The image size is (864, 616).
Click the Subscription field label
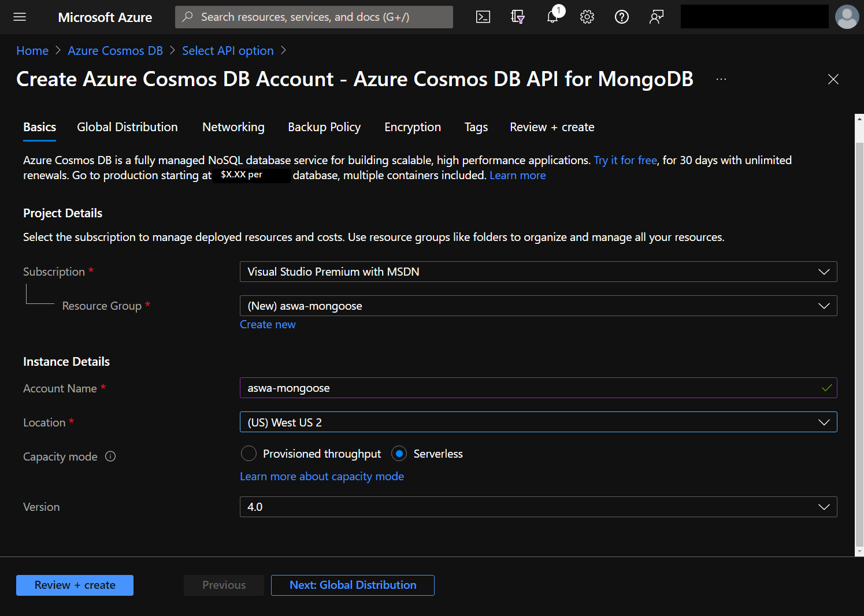(x=54, y=272)
